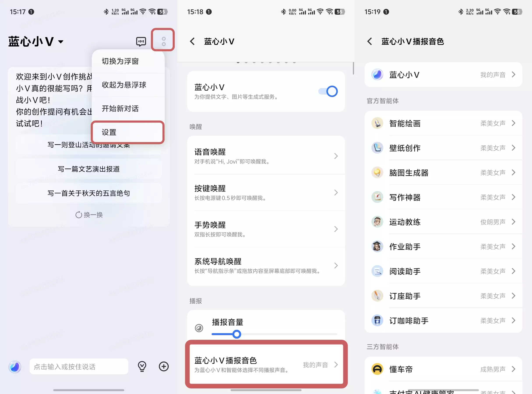This screenshot has width=532, height=394.
Task: Select the 订咖啡助手 row label
Action: point(409,321)
